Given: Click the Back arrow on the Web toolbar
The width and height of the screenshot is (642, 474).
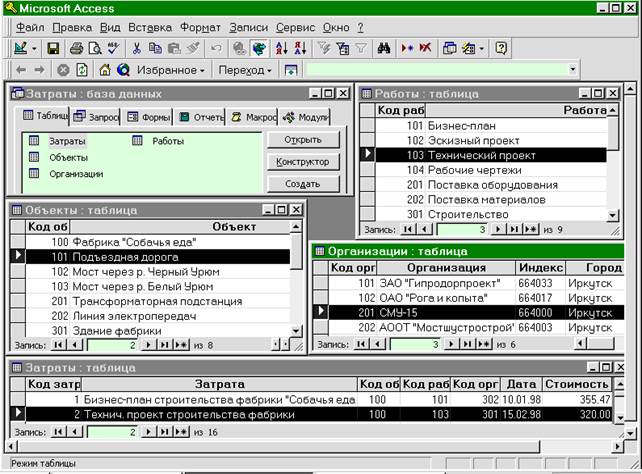Looking at the screenshot, I should click(x=21, y=70).
